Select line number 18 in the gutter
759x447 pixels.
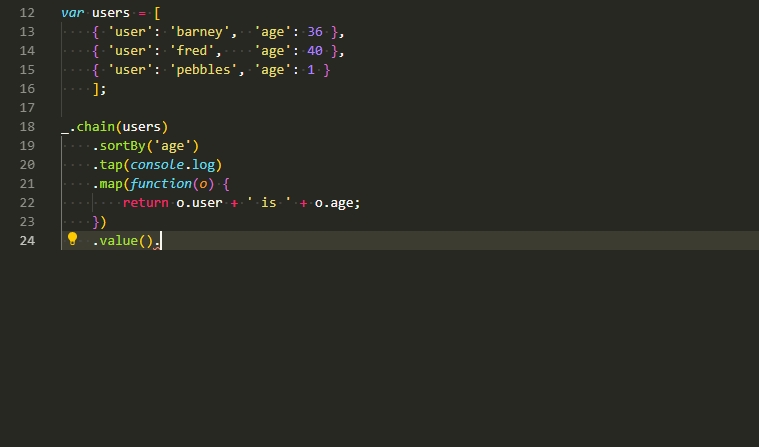[x=27, y=127]
